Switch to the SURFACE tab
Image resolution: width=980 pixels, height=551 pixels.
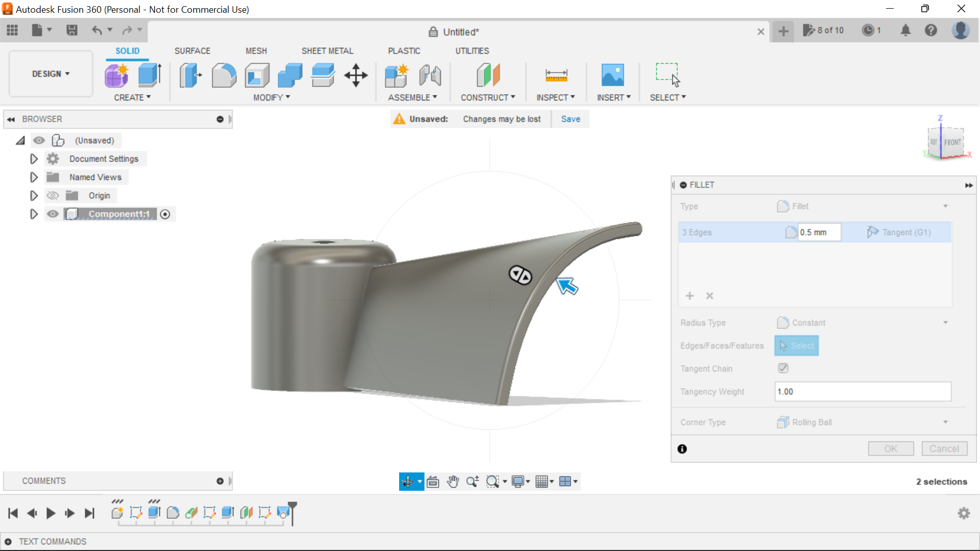click(x=192, y=51)
